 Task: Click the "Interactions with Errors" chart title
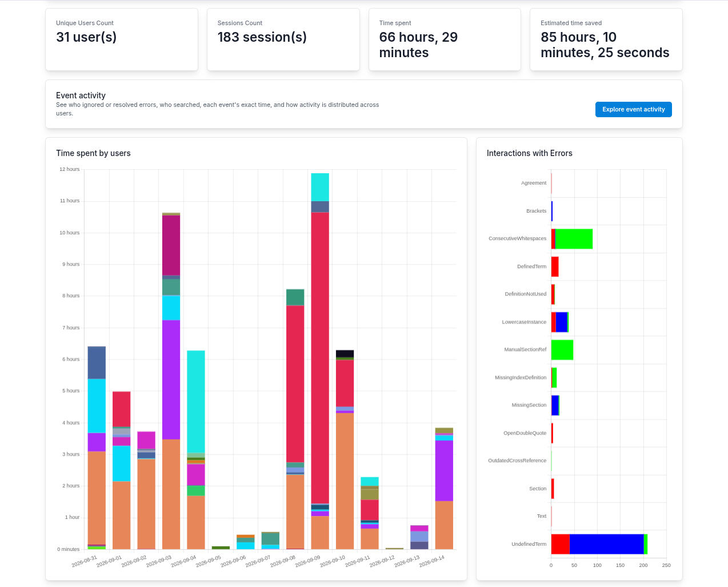529,153
